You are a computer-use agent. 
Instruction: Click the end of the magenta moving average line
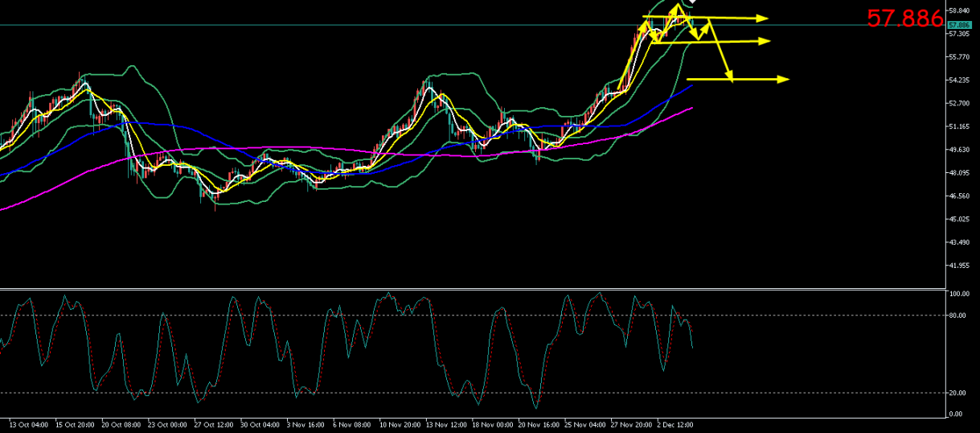(691, 108)
